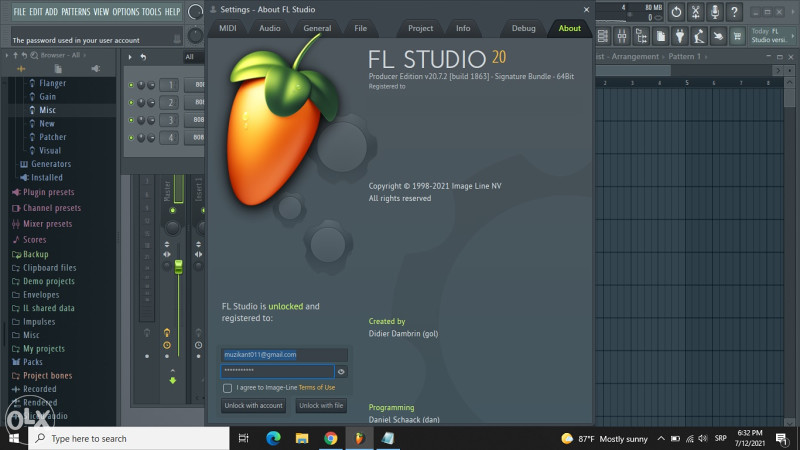The image size is (800, 450).
Task: Open FL Studio from the Windows taskbar
Action: (x=359, y=438)
